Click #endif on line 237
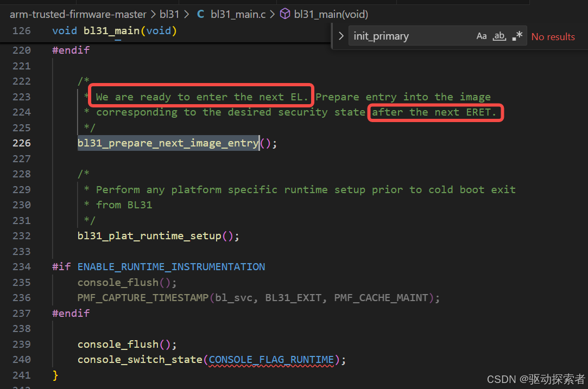The image size is (588, 389). (x=71, y=313)
